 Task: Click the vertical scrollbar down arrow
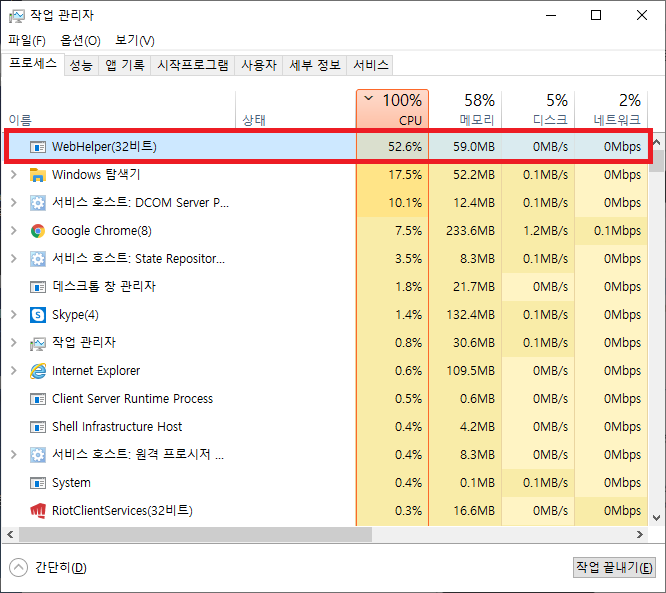tap(657, 518)
